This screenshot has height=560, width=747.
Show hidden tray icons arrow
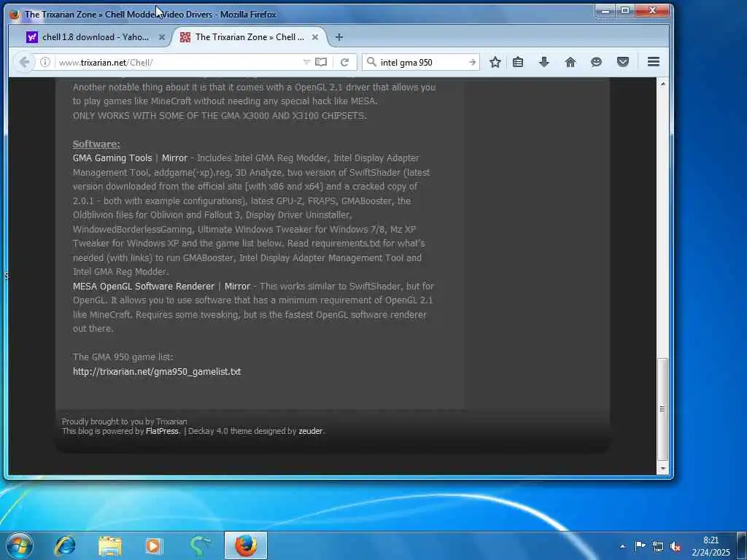pyautogui.click(x=622, y=546)
